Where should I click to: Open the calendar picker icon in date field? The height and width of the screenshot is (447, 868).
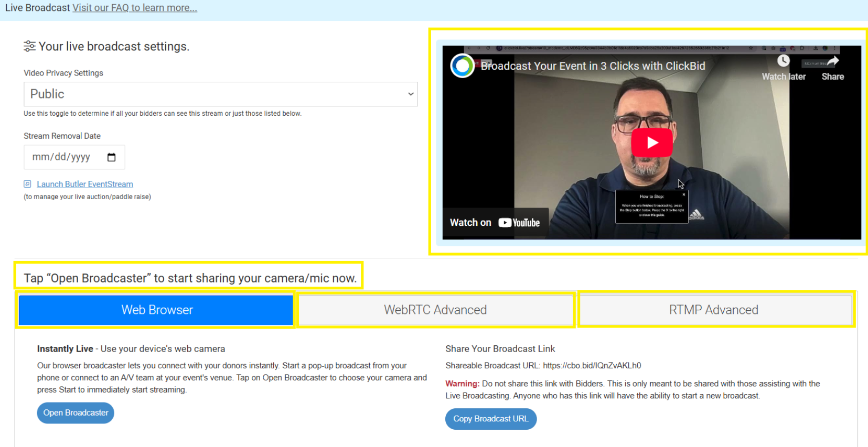pyautogui.click(x=111, y=157)
